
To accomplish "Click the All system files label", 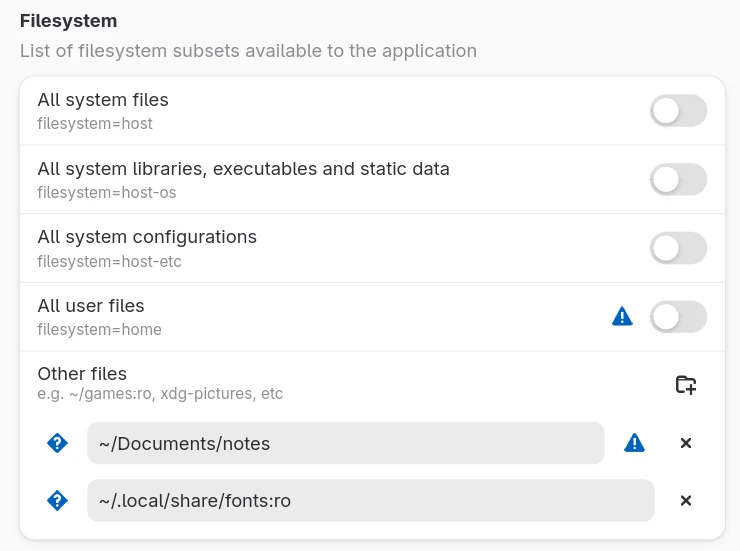I will pyautogui.click(x=103, y=100).
